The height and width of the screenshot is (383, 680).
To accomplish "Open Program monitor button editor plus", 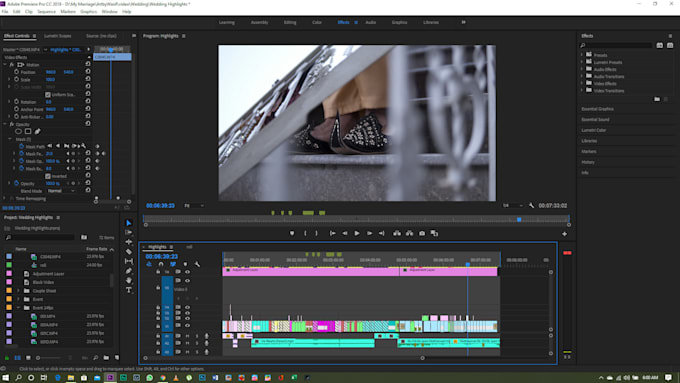I will click(564, 234).
